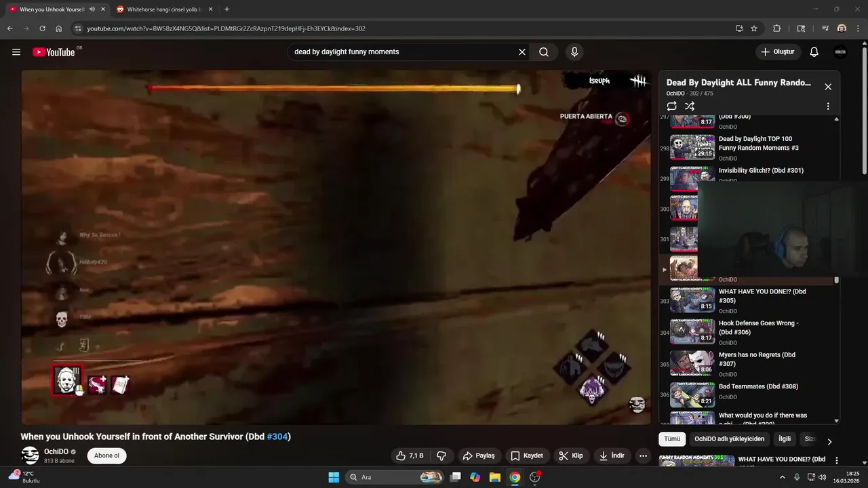Image resolution: width=868 pixels, height=488 pixels.
Task: Click the video player area
Action: point(336,247)
